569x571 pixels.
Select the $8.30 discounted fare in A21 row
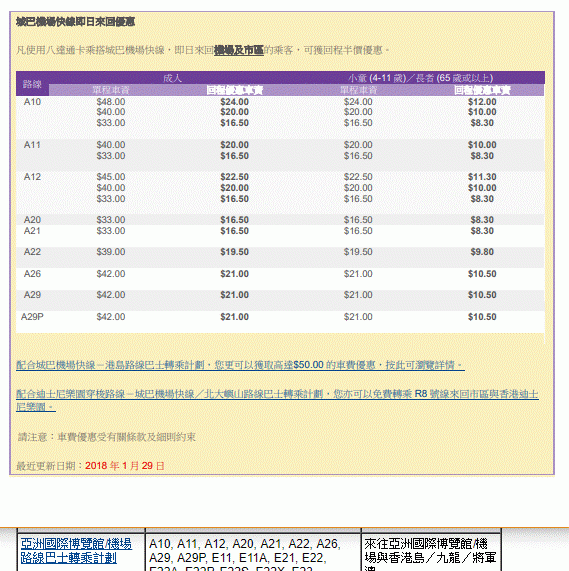482,231
